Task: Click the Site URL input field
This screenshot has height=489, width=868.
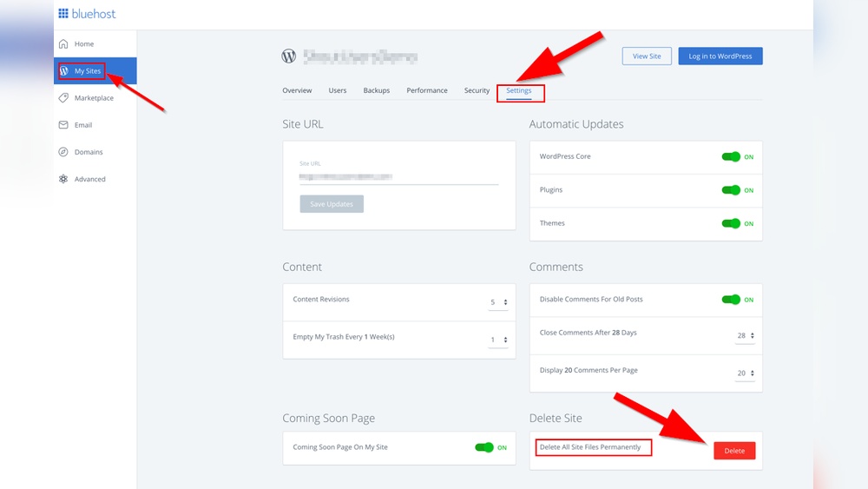Action: [x=398, y=177]
